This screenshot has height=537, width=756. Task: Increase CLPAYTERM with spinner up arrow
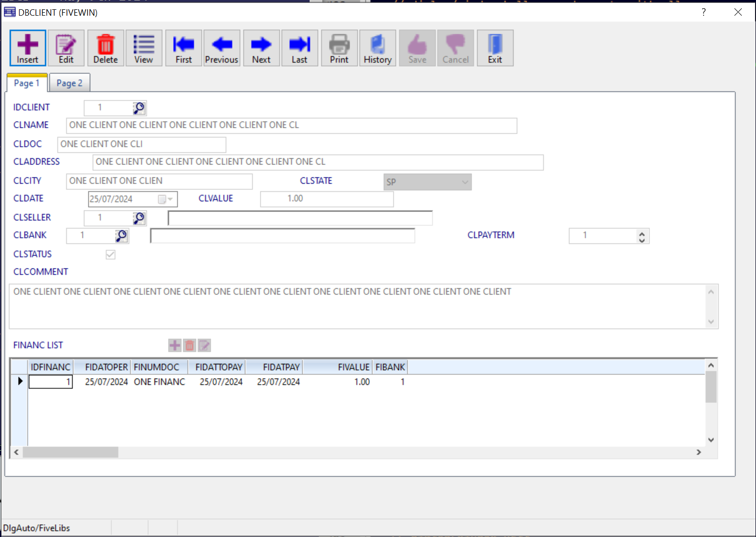pyautogui.click(x=642, y=233)
